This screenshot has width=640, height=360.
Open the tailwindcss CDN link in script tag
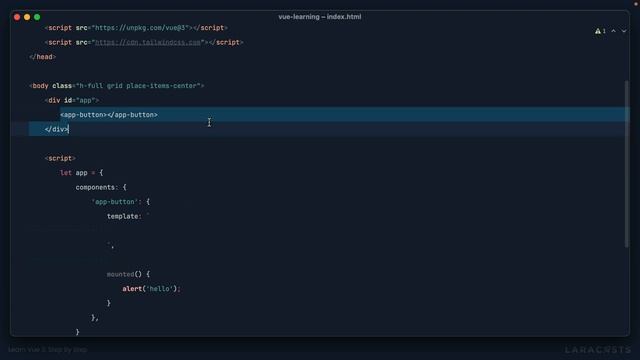click(148, 42)
